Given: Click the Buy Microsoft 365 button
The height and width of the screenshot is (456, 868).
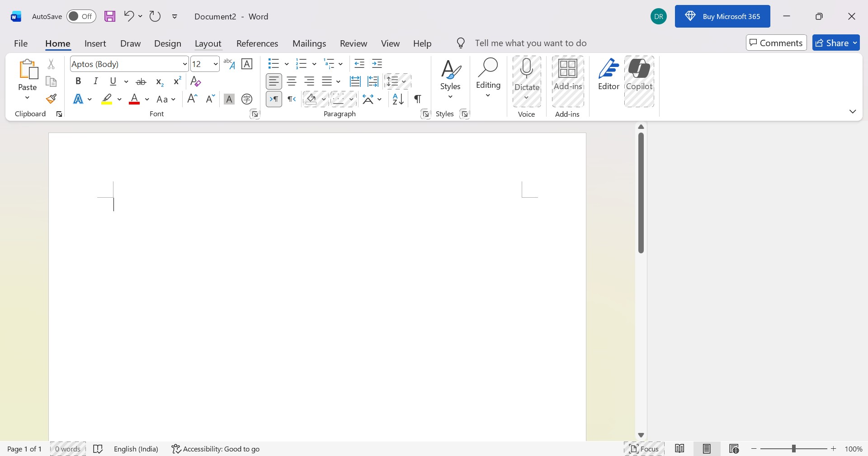Looking at the screenshot, I should [722, 16].
